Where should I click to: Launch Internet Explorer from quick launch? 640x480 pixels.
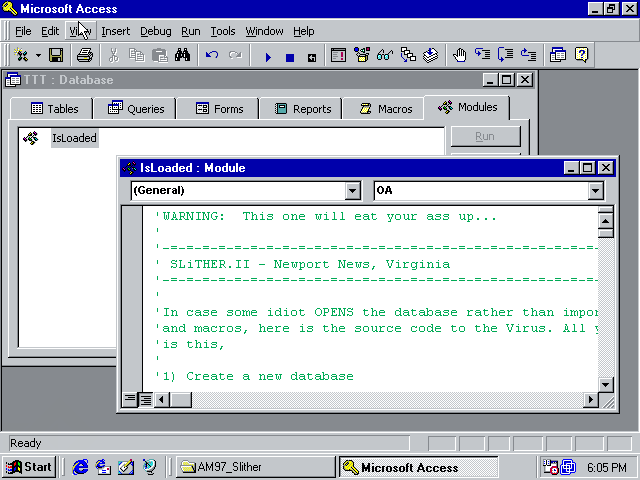pos(80,467)
